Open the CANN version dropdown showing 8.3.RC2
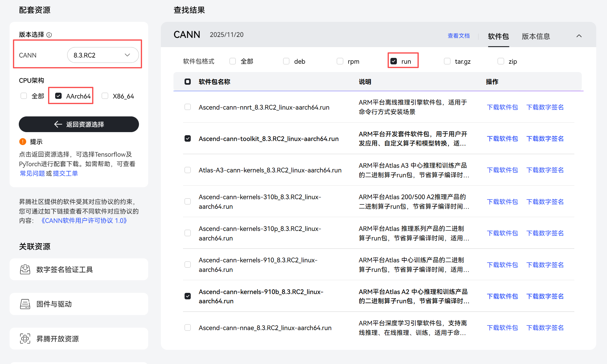Image resolution: width=607 pixels, height=364 pixels. (x=103, y=55)
